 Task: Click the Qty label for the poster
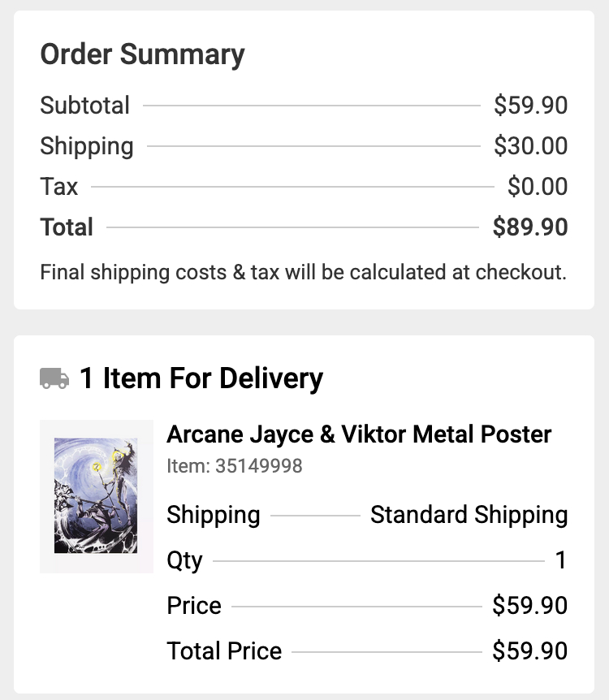pos(184,560)
